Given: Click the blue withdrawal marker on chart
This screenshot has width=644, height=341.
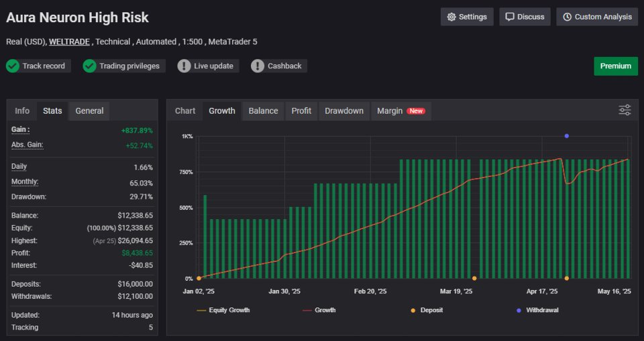Looking at the screenshot, I should click(x=567, y=136).
